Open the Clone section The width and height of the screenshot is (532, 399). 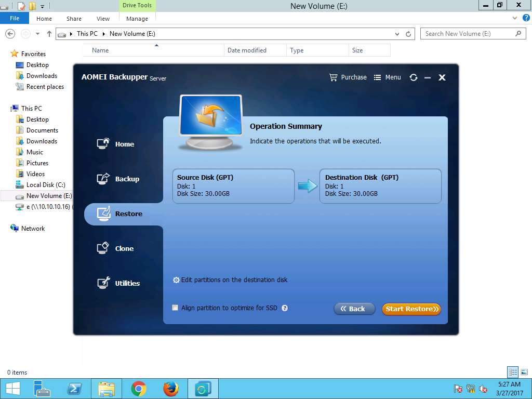(x=115, y=248)
